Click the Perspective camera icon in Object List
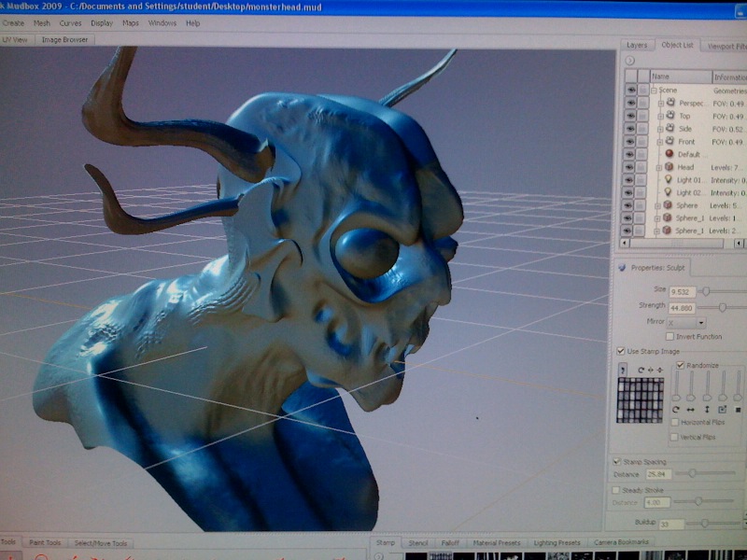 (670, 103)
